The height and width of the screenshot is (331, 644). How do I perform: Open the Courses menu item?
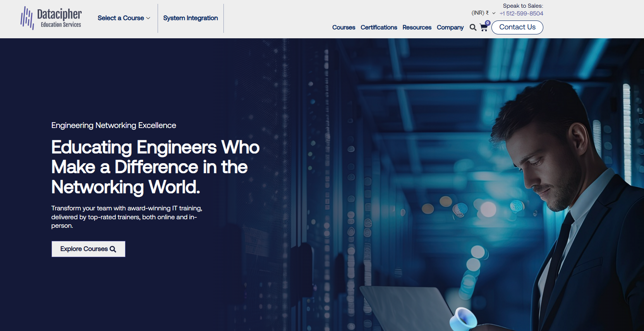click(x=343, y=27)
